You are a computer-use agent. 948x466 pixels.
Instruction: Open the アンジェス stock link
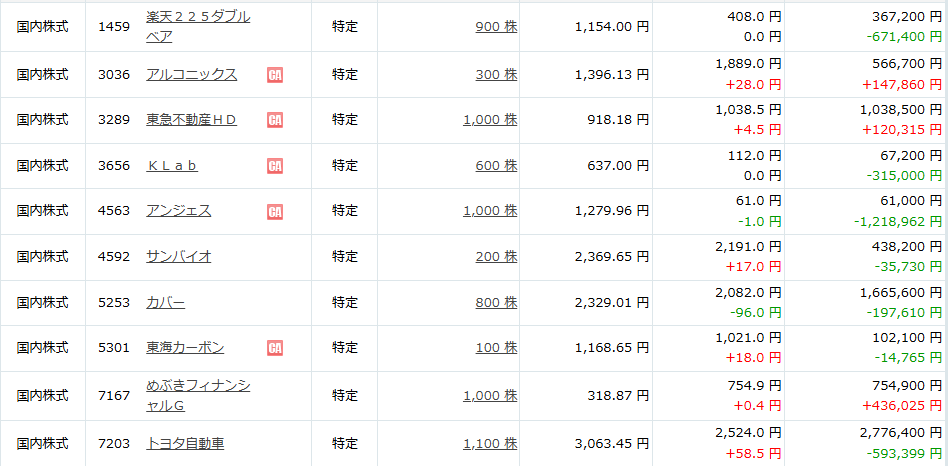pyautogui.click(x=179, y=210)
